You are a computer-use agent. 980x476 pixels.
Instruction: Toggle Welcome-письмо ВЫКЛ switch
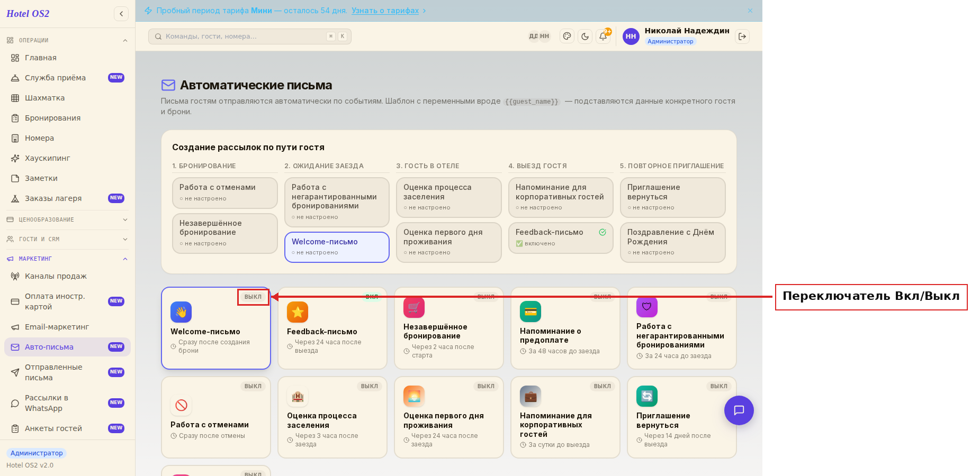(x=253, y=297)
